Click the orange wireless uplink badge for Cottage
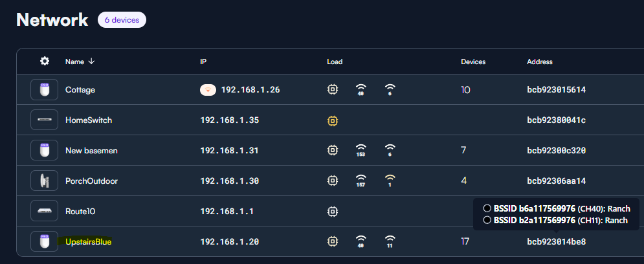This screenshot has width=644, height=264. 208,90
